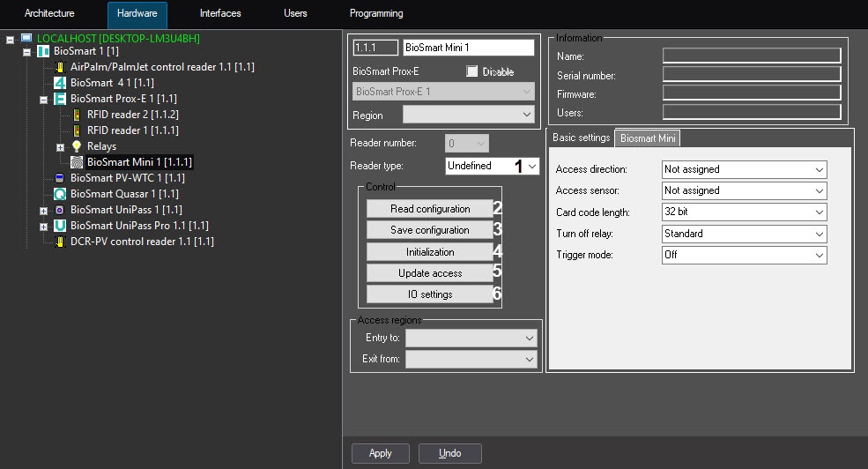
Task: Expand the BioSmart UniPass 1 node
Action: 43,211
